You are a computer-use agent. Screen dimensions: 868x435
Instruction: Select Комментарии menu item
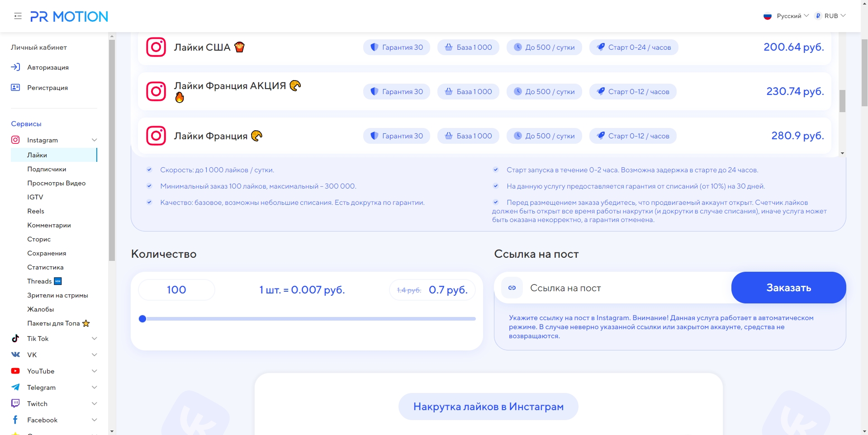[49, 225]
